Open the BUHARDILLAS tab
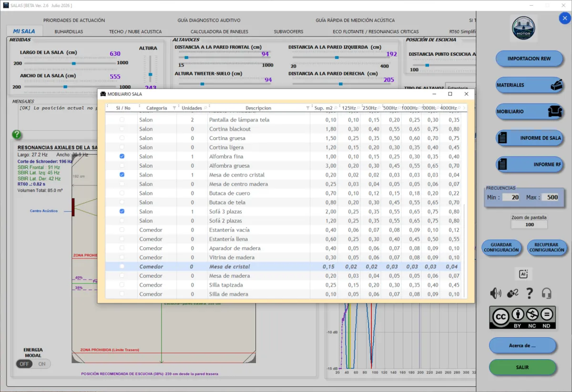 click(69, 31)
